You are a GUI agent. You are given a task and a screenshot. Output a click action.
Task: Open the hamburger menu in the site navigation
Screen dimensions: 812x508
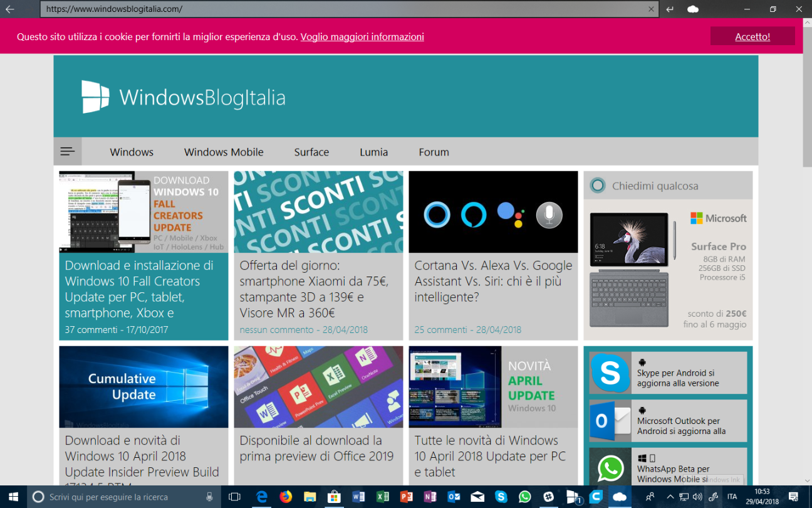pyautogui.click(x=68, y=152)
